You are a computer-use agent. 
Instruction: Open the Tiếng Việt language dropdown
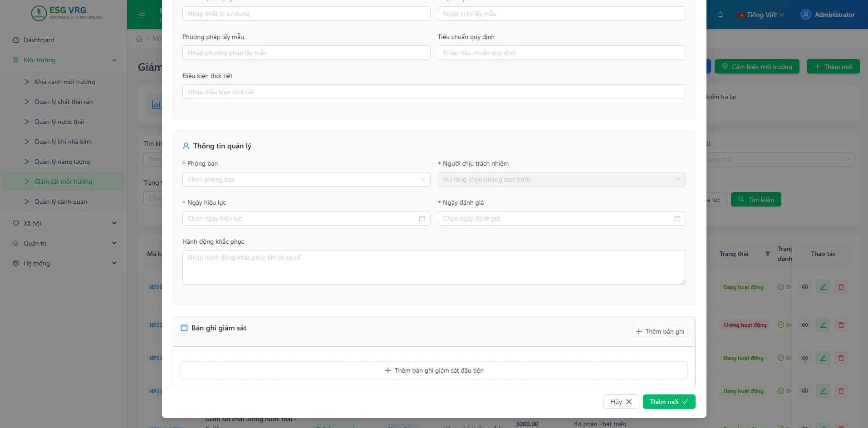[x=761, y=15]
